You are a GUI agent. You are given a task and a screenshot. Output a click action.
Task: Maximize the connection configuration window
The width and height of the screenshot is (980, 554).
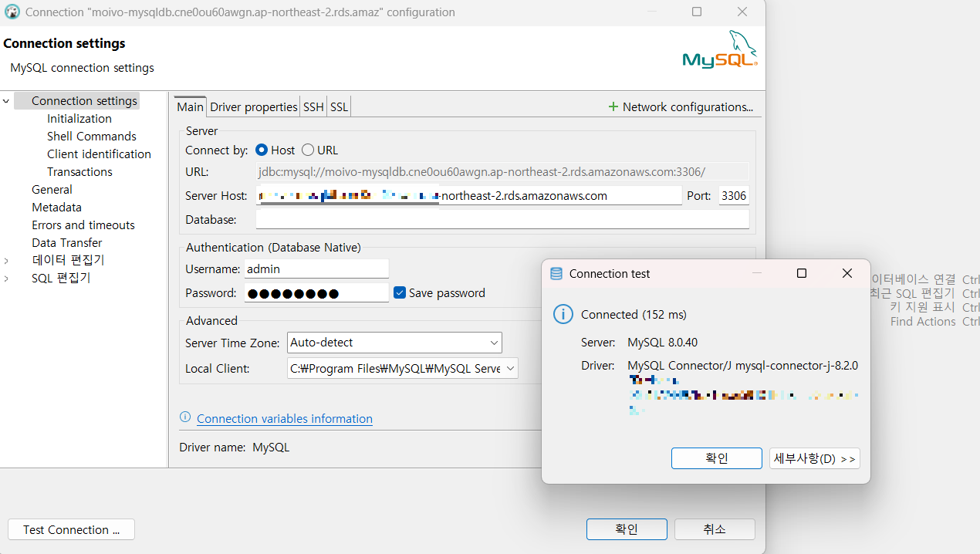[697, 12]
